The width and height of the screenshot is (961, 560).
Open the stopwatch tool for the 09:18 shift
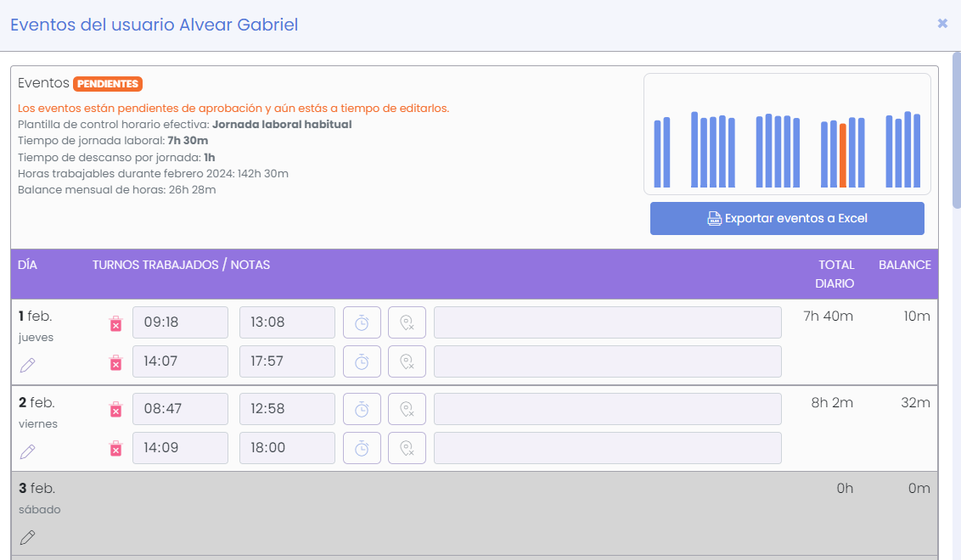pyautogui.click(x=362, y=322)
